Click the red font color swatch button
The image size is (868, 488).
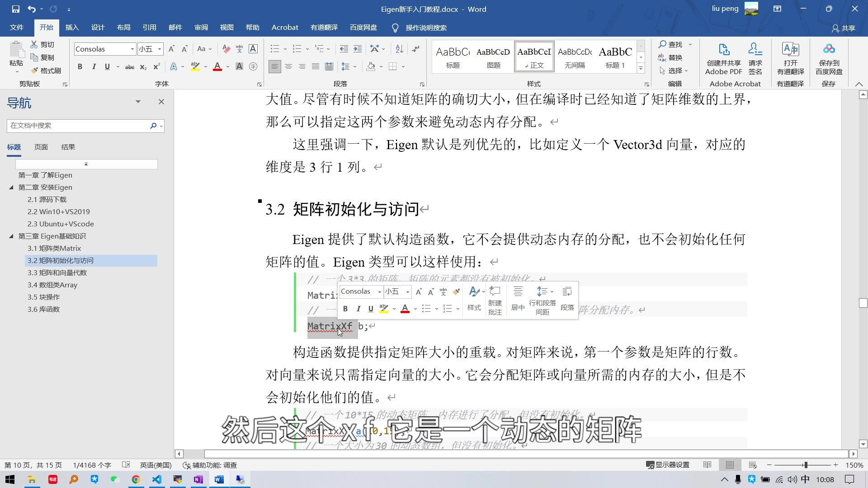[x=217, y=67]
